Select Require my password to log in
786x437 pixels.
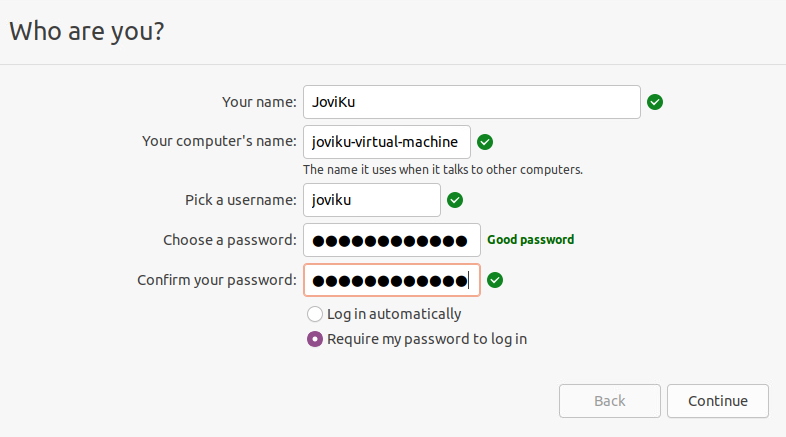[x=315, y=339]
